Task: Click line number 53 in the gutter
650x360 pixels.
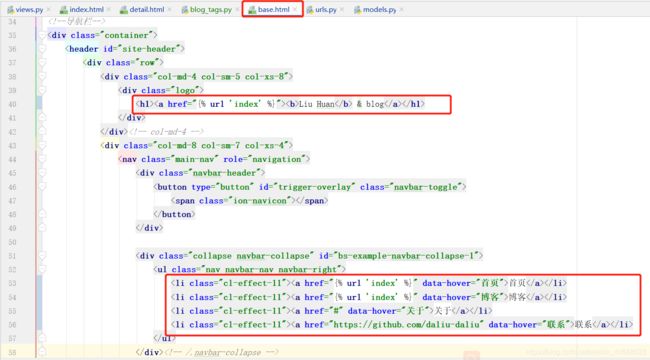Action: coord(12,283)
